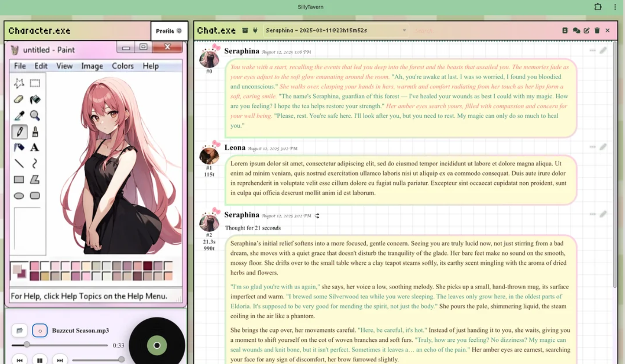The height and width of the screenshot is (364, 625).
Task: Choose the Rounded Rectangle tool in Paint
Action: coord(35,196)
